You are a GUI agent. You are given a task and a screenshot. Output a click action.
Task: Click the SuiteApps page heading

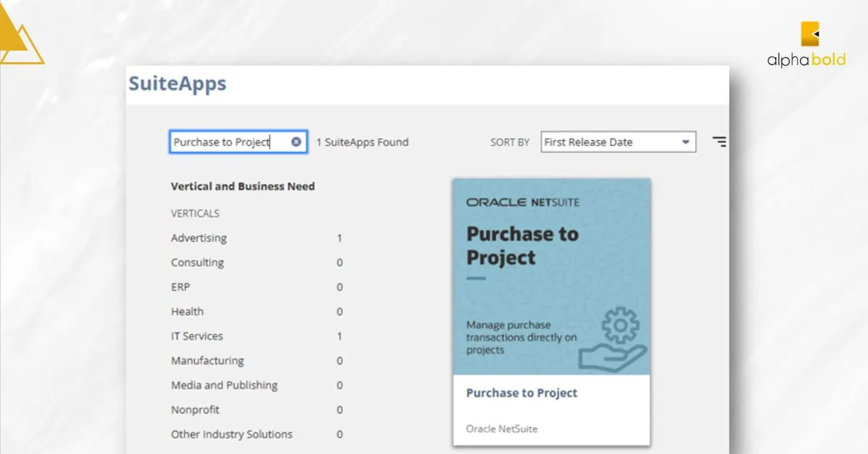177,84
